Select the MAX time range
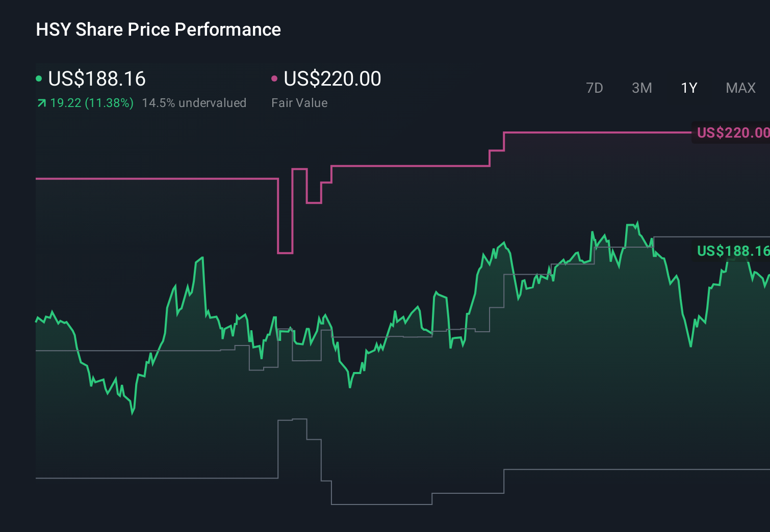 [x=740, y=88]
